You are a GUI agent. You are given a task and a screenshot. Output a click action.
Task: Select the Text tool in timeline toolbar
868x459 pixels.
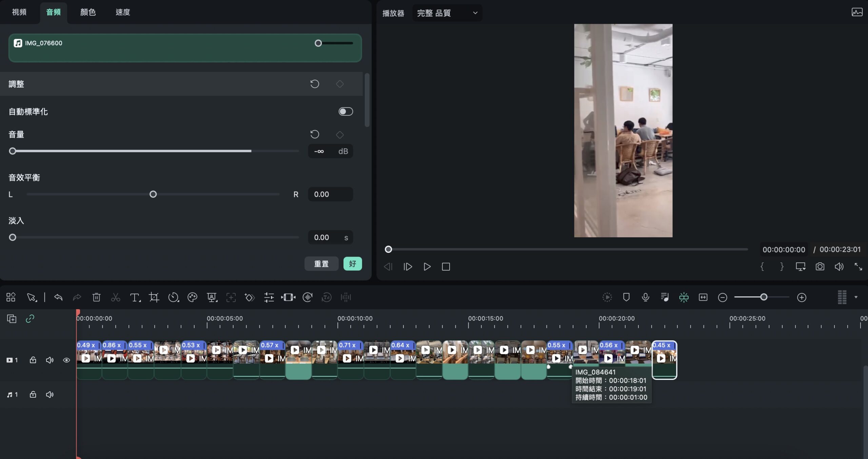[x=135, y=298]
